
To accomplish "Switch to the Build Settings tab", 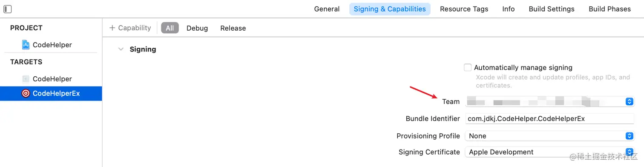I will coord(552,9).
